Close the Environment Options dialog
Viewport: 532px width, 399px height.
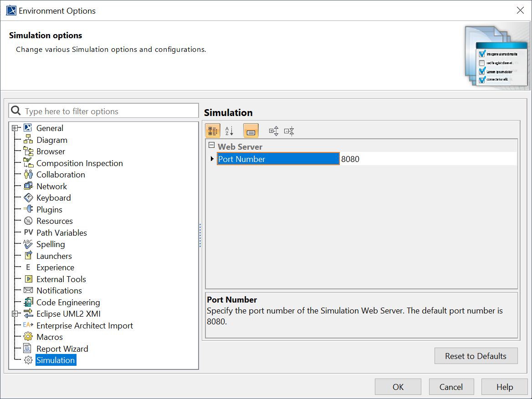(x=520, y=10)
